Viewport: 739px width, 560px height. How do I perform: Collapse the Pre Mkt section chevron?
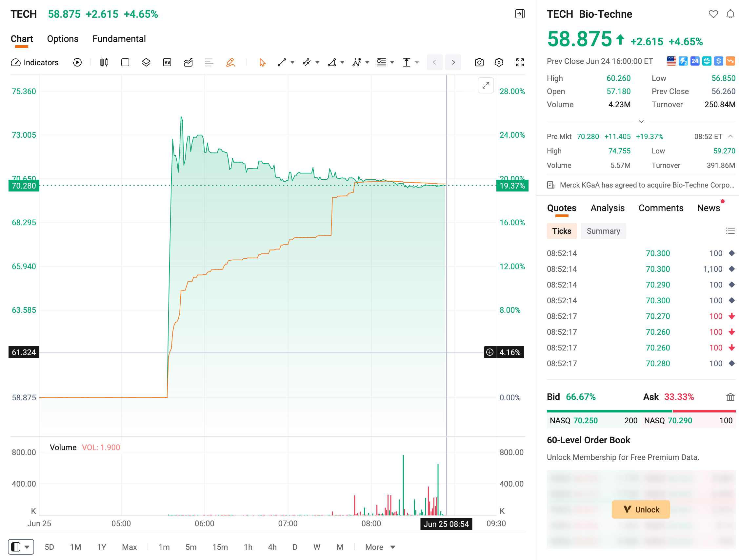(731, 136)
